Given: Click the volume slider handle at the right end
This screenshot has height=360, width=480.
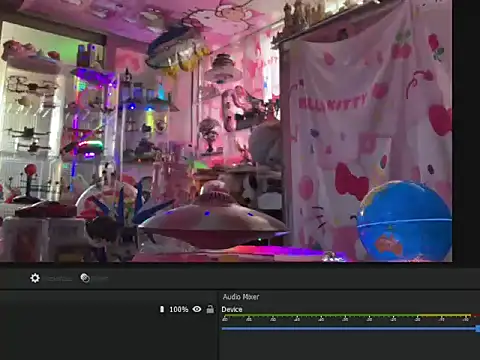Looking at the screenshot, I should 478,329.
